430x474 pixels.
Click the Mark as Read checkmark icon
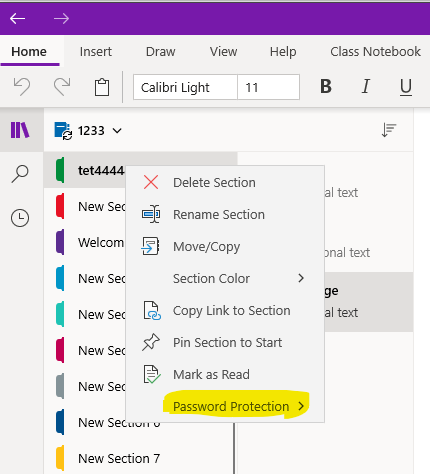(152, 374)
